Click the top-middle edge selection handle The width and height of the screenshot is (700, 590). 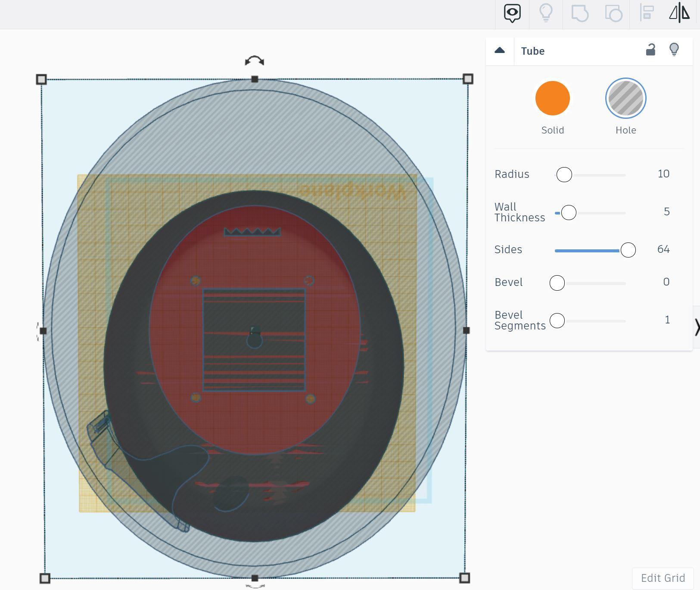point(255,79)
